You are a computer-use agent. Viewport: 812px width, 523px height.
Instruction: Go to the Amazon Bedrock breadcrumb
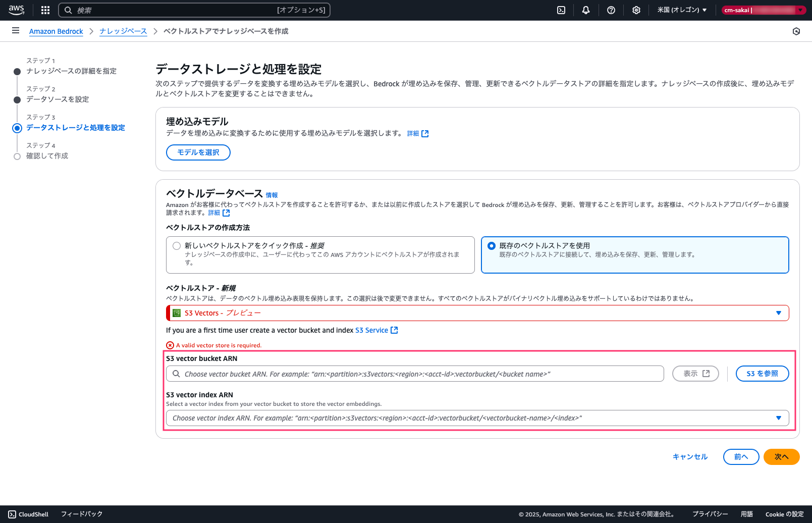[x=56, y=31]
